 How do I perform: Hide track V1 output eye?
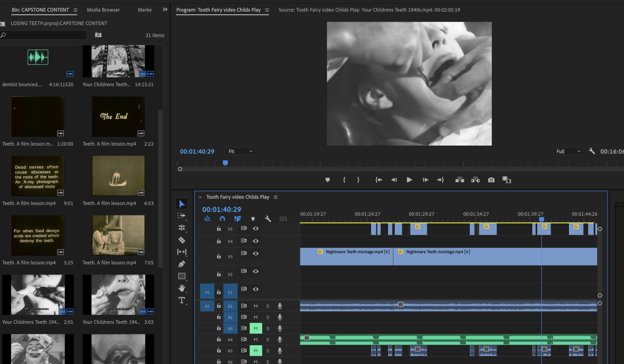(256, 289)
